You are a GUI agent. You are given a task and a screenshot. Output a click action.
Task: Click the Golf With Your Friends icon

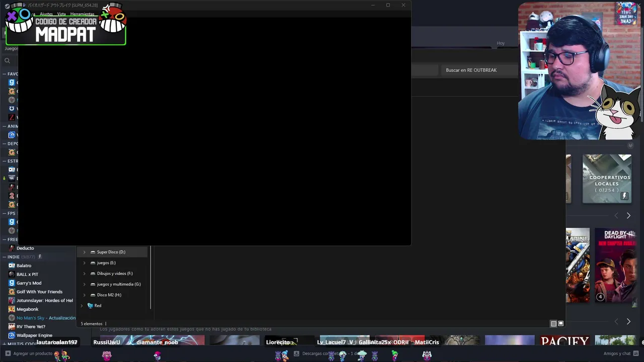pos(12,292)
